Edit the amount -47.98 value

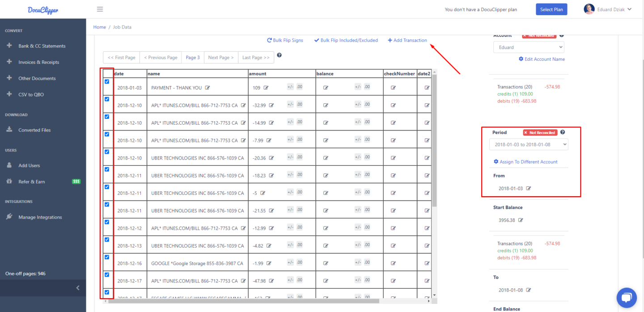[271, 281]
